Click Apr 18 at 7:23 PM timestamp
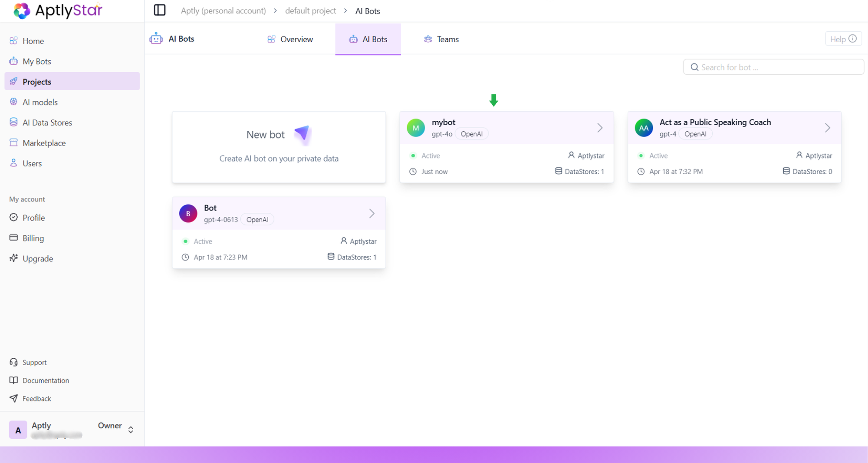The width and height of the screenshot is (868, 463). [x=220, y=257]
